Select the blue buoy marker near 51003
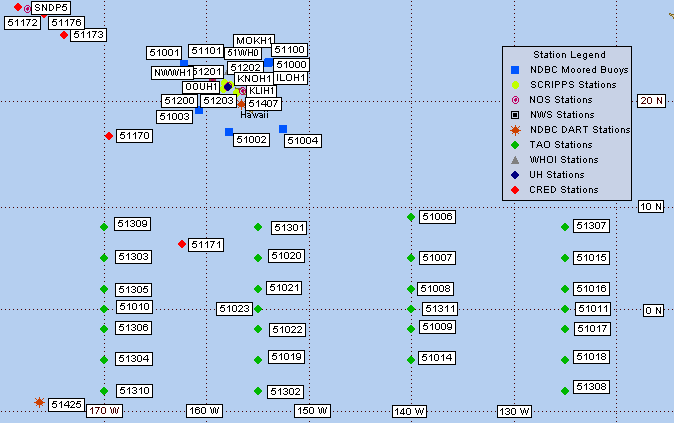 click(x=199, y=110)
